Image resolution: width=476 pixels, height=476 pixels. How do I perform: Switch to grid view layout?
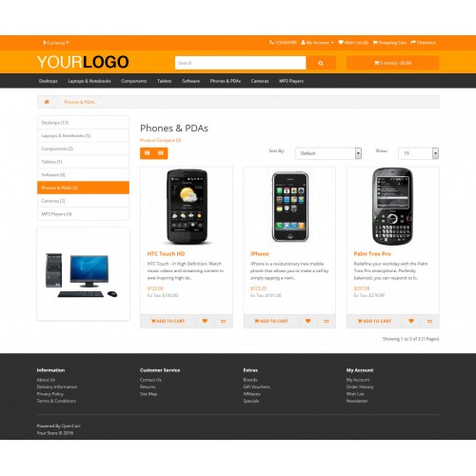pos(161,153)
